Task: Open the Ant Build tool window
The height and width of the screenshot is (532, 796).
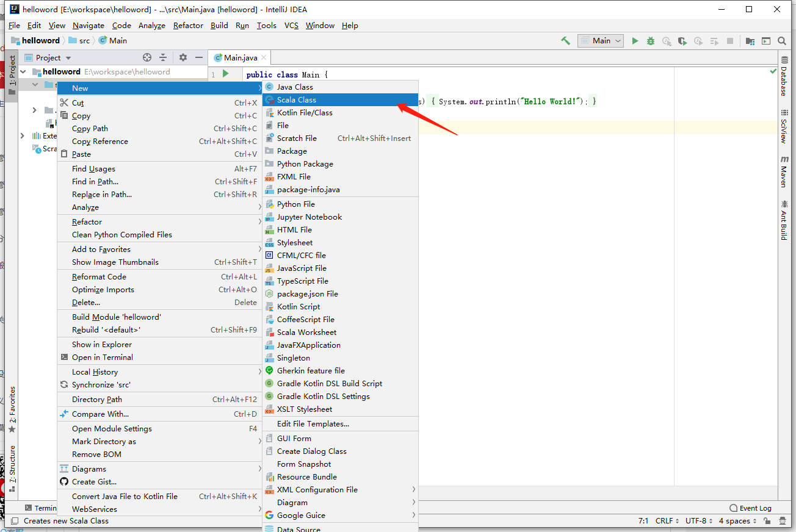Action: [784, 220]
